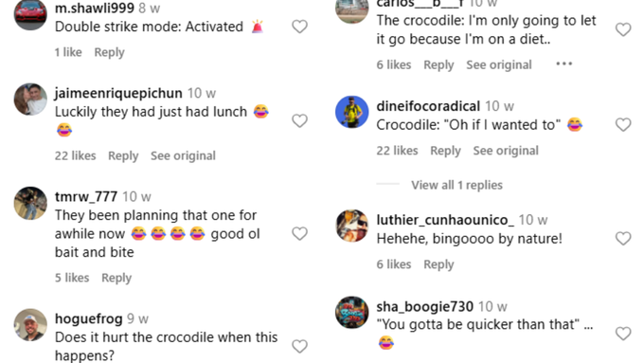Like hoguefrog's comment with heart icon

(299, 346)
